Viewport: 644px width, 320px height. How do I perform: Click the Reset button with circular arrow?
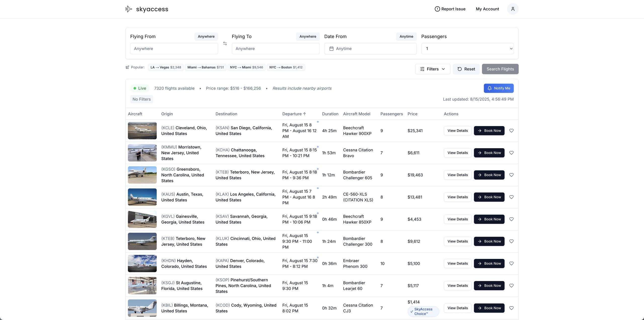click(x=466, y=69)
